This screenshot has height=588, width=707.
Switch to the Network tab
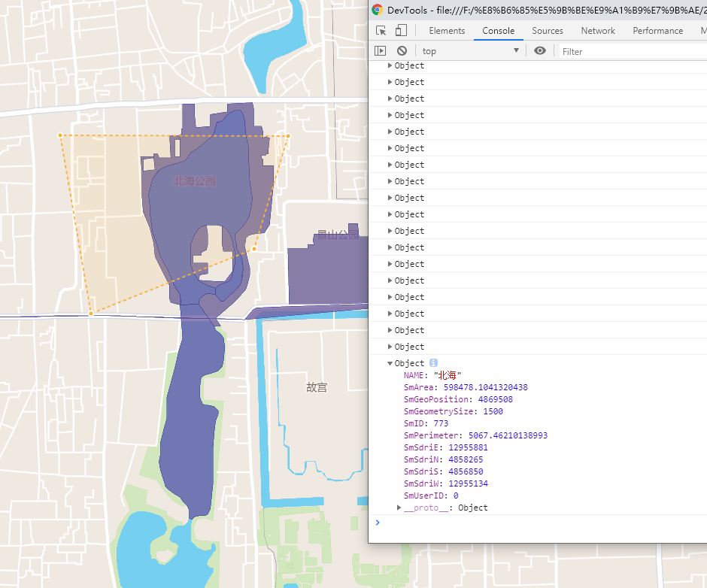pos(598,30)
